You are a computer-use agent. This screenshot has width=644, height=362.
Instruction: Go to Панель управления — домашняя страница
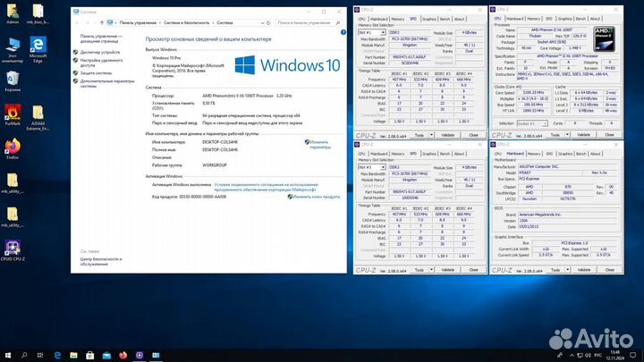(100, 39)
